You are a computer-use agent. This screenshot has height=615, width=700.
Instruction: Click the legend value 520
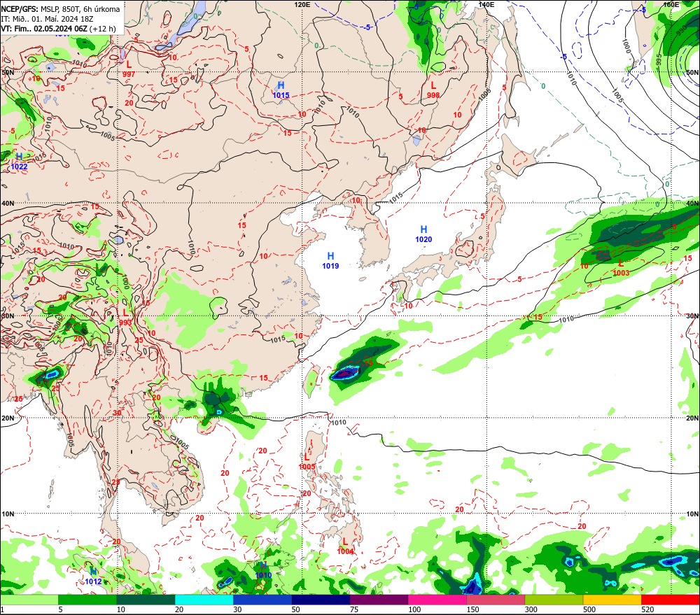tap(647, 609)
